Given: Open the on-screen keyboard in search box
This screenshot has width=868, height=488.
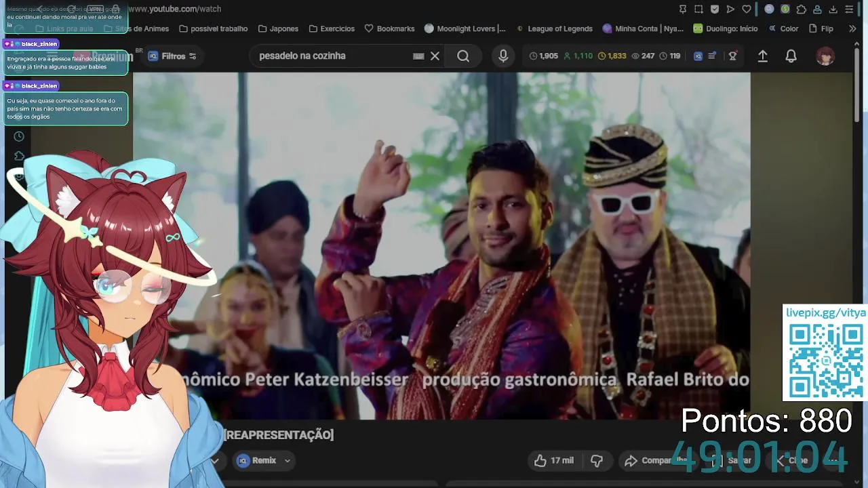Looking at the screenshot, I should coord(418,56).
